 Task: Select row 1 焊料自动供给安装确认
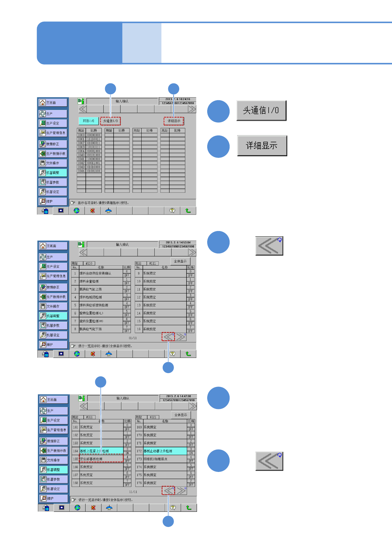point(101,273)
